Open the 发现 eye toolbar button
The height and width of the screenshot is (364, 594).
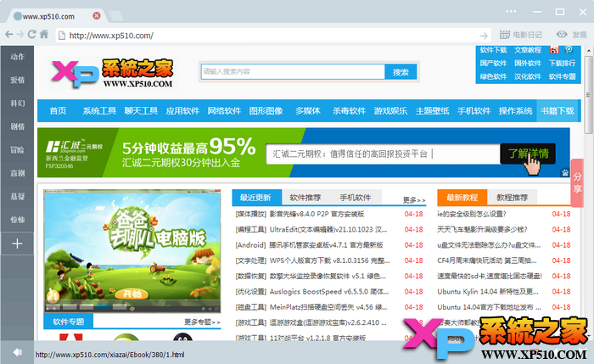click(572, 35)
